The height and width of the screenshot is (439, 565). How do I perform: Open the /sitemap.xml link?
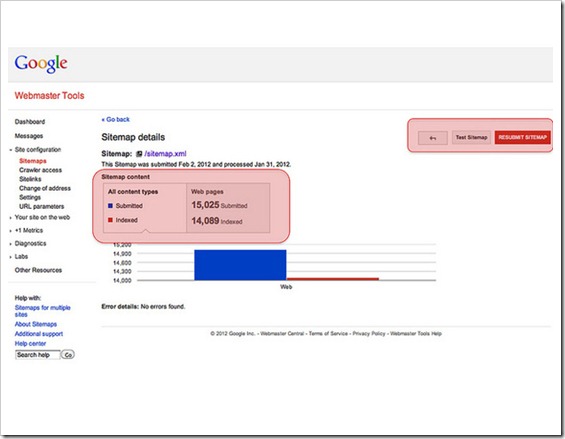pyautogui.click(x=165, y=154)
